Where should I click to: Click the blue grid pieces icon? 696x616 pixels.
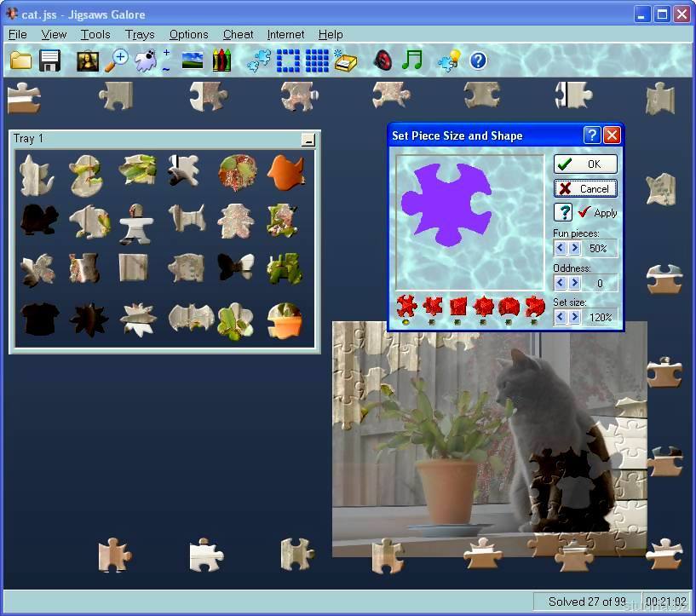tap(317, 60)
